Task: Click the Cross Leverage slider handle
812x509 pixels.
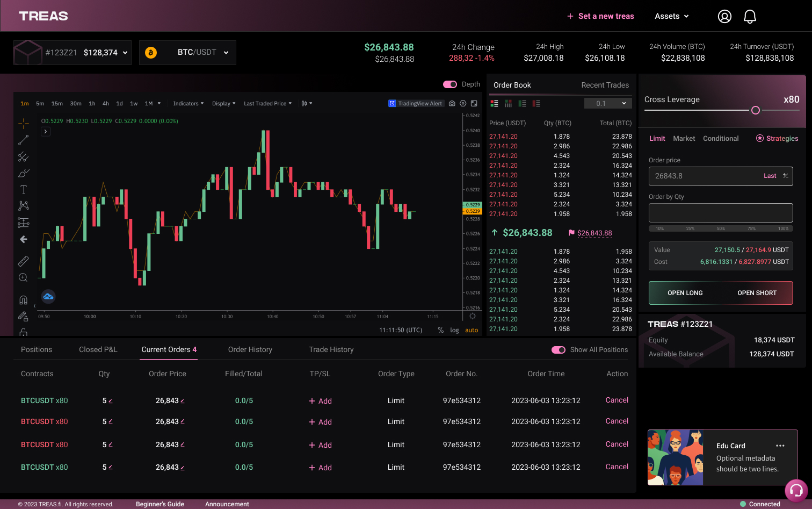Action: click(756, 110)
